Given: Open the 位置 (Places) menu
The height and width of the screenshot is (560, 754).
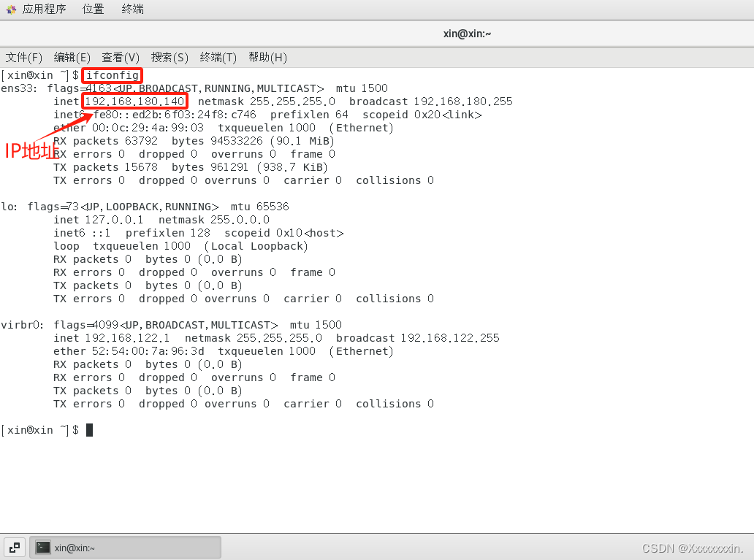Looking at the screenshot, I should click(94, 9).
